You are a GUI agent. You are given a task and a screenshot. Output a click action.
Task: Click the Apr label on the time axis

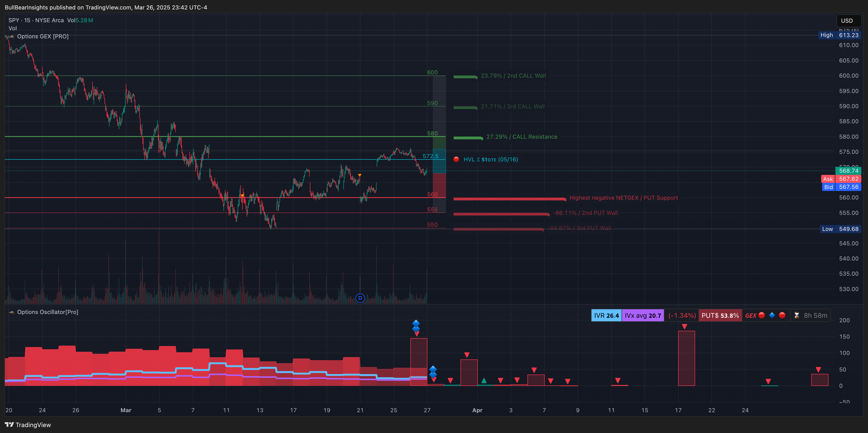(478, 411)
